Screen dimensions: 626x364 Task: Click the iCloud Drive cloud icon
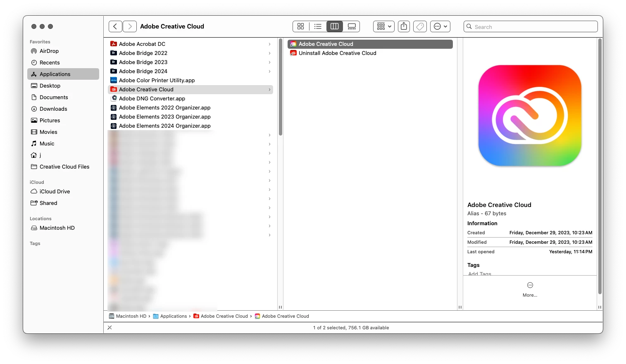click(34, 192)
